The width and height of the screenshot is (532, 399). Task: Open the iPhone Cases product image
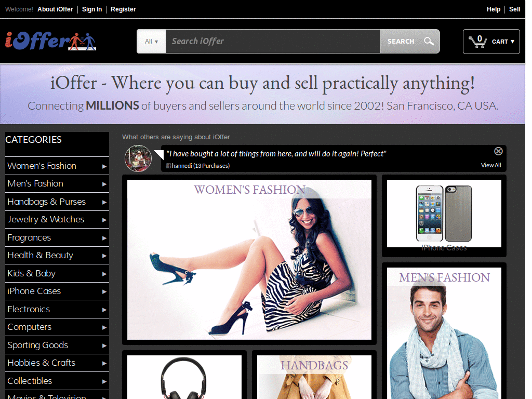click(x=444, y=214)
